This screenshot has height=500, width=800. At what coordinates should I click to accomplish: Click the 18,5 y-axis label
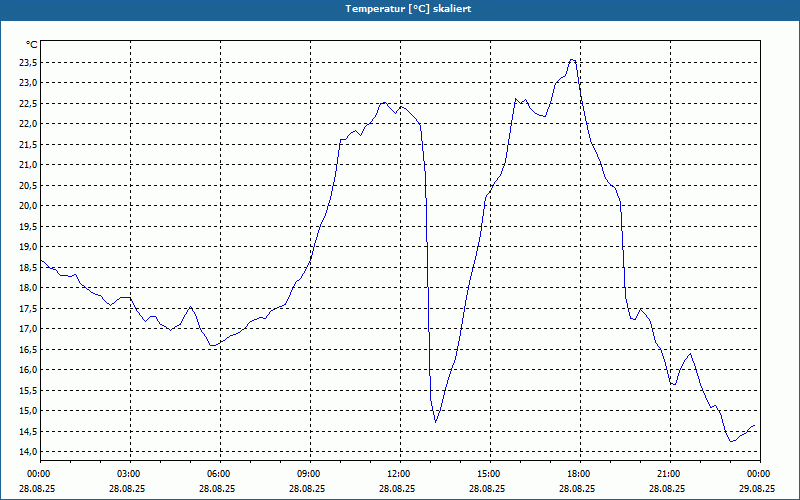click(x=29, y=267)
